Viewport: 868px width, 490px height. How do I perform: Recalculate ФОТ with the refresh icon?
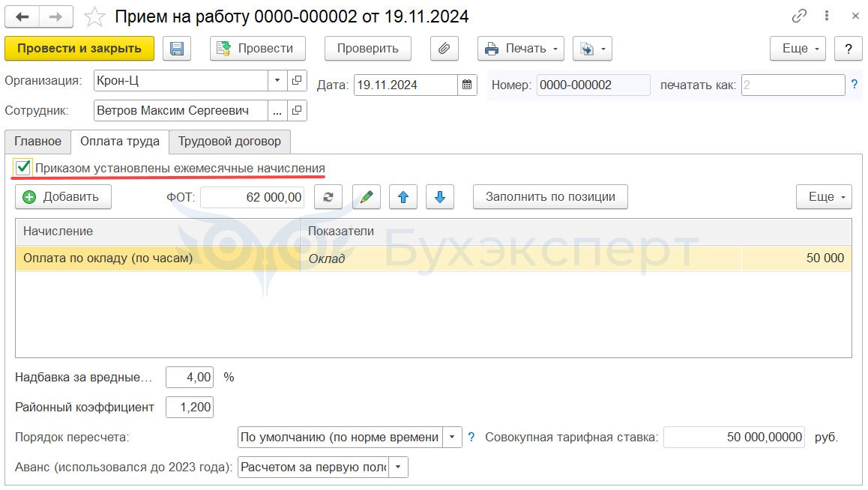pyautogui.click(x=328, y=197)
